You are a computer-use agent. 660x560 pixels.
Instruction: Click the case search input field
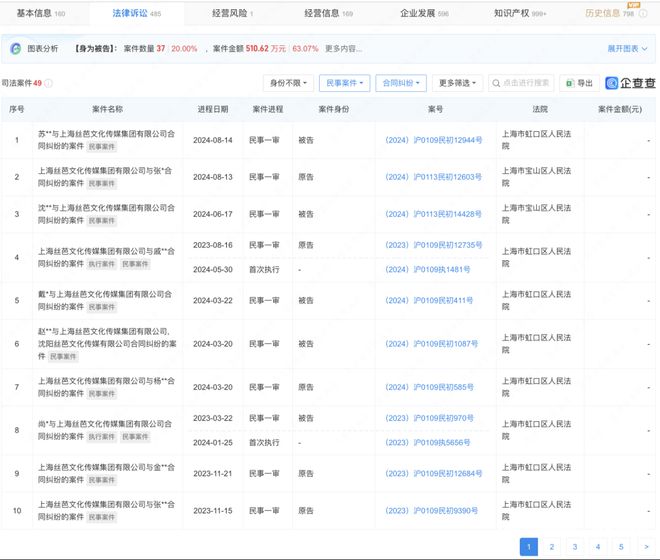click(x=521, y=83)
